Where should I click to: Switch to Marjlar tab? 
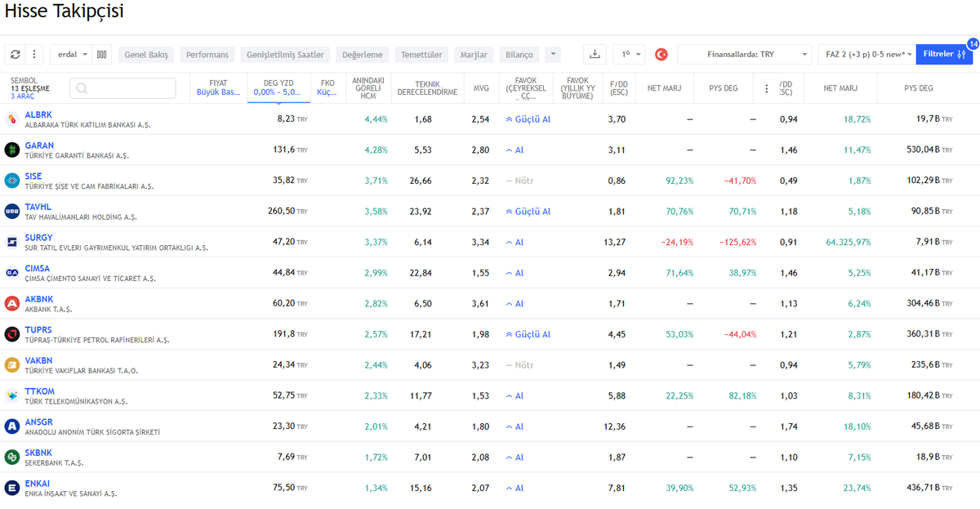pyautogui.click(x=474, y=55)
